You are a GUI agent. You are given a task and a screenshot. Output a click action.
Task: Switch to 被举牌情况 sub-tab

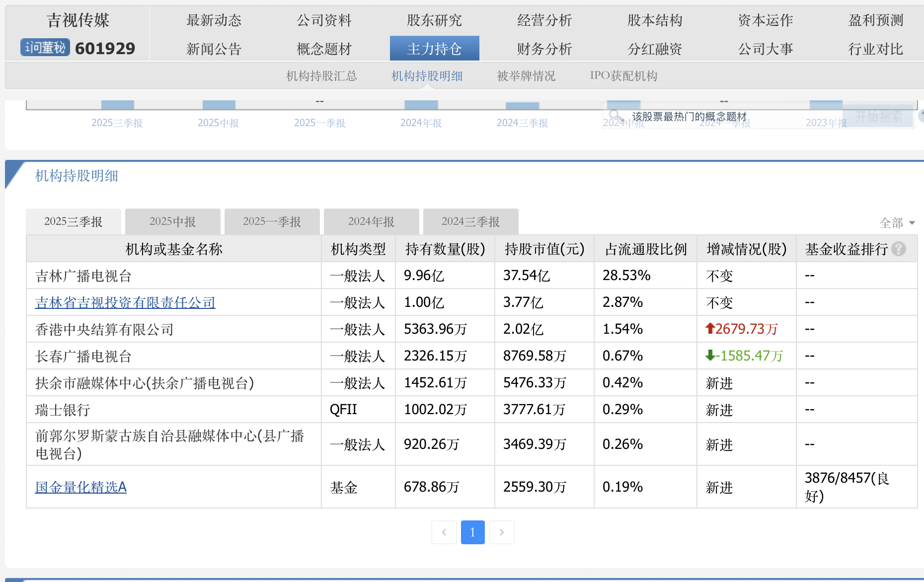click(527, 76)
